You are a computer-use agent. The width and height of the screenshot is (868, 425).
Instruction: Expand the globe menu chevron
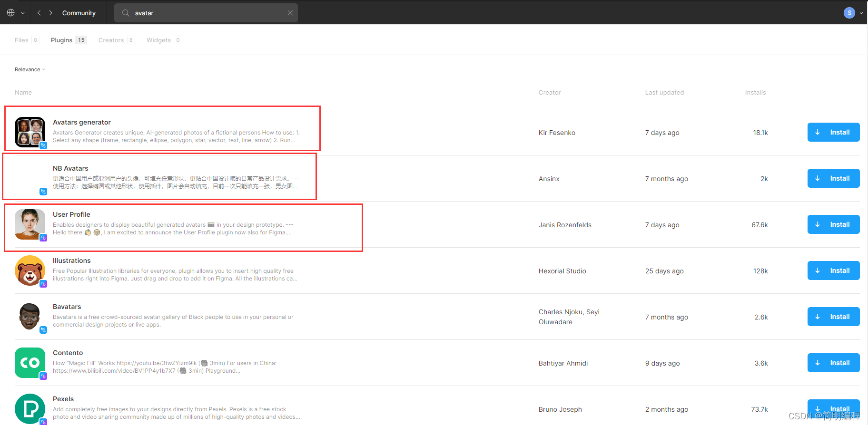23,13
